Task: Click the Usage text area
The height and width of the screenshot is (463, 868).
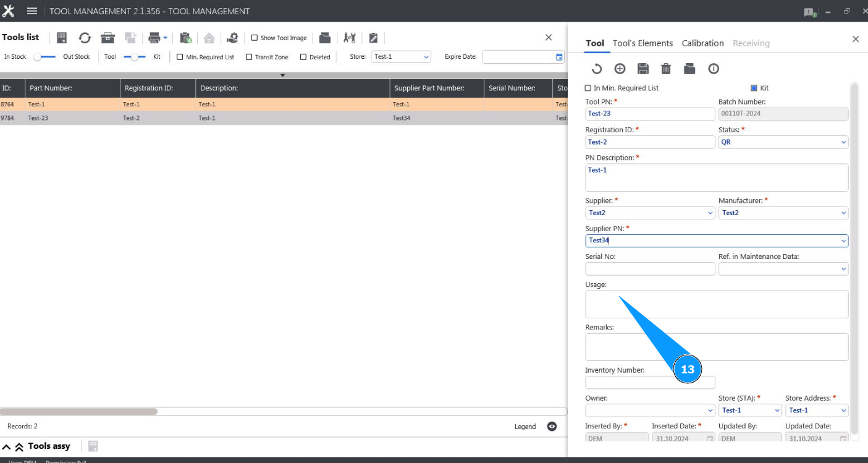Action: 717,304
